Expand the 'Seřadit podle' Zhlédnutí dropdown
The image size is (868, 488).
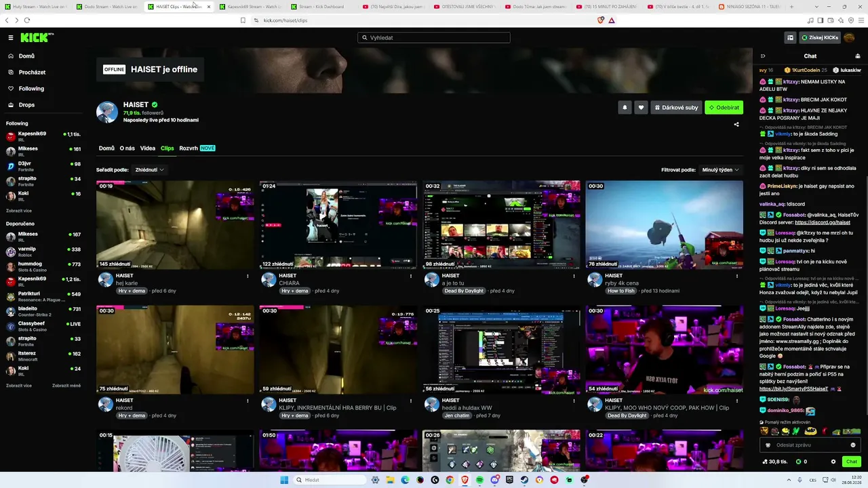pyautogui.click(x=149, y=169)
